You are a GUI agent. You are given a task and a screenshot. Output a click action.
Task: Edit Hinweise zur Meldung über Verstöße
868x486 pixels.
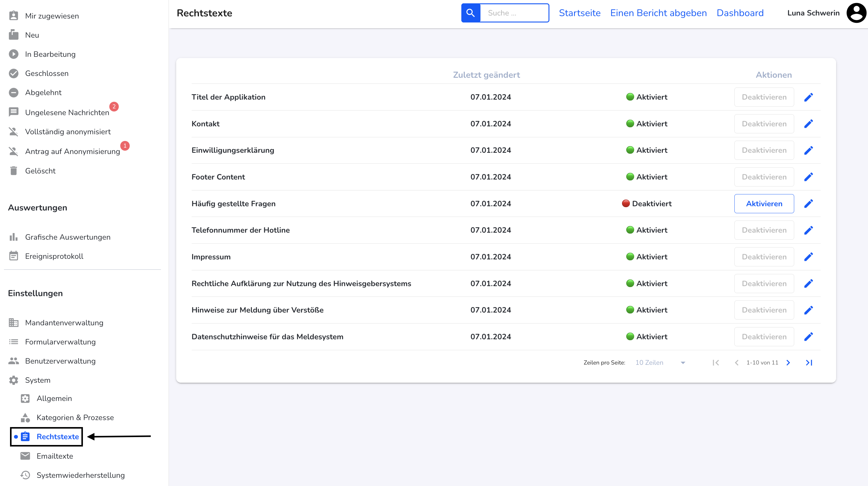(808, 310)
